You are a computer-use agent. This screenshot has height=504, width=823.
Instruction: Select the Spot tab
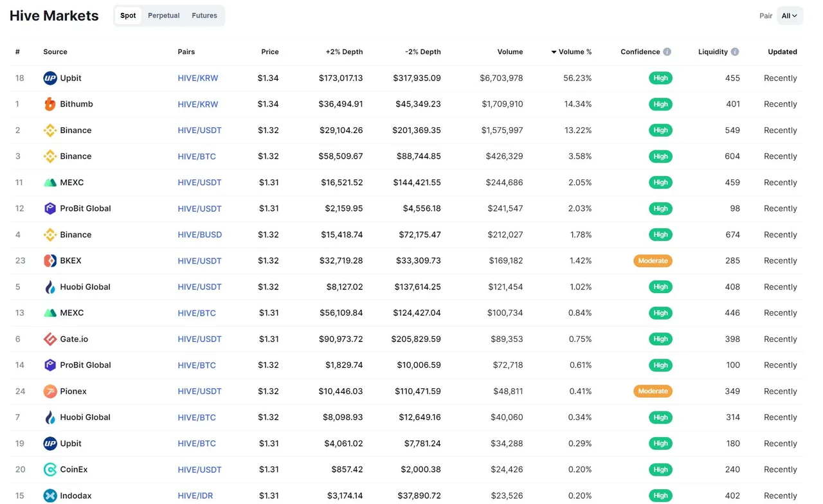(128, 15)
